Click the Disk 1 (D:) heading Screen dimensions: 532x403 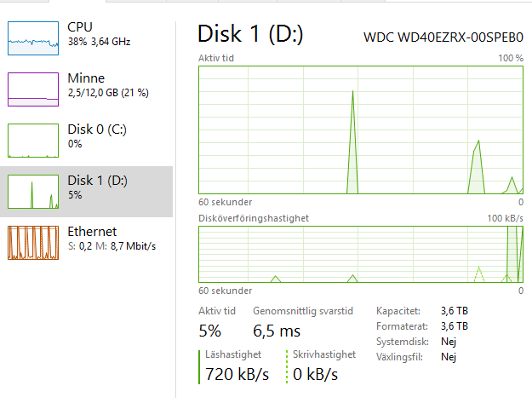point(250,34)
